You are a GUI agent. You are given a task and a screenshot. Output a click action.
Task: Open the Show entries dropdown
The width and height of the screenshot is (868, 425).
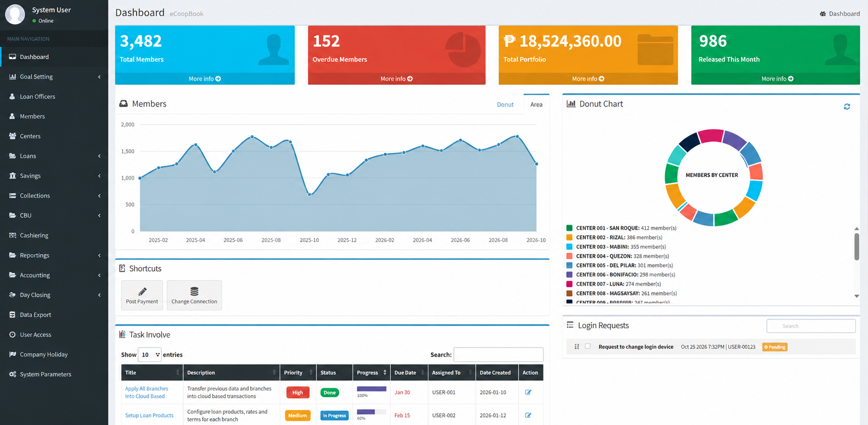150,355
